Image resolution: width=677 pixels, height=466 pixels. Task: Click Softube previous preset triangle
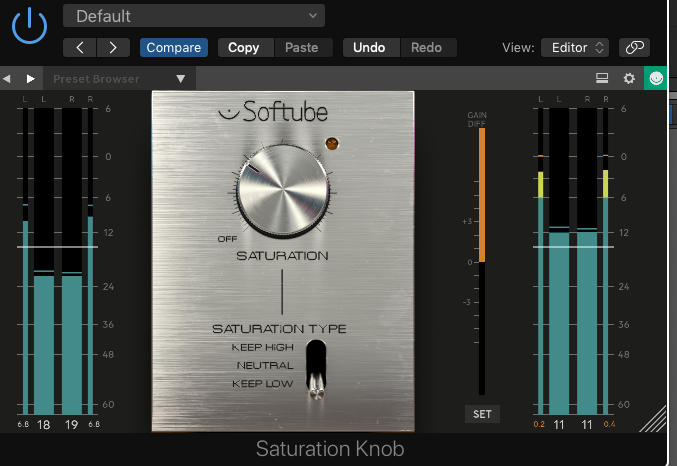(x=6, y=79)
